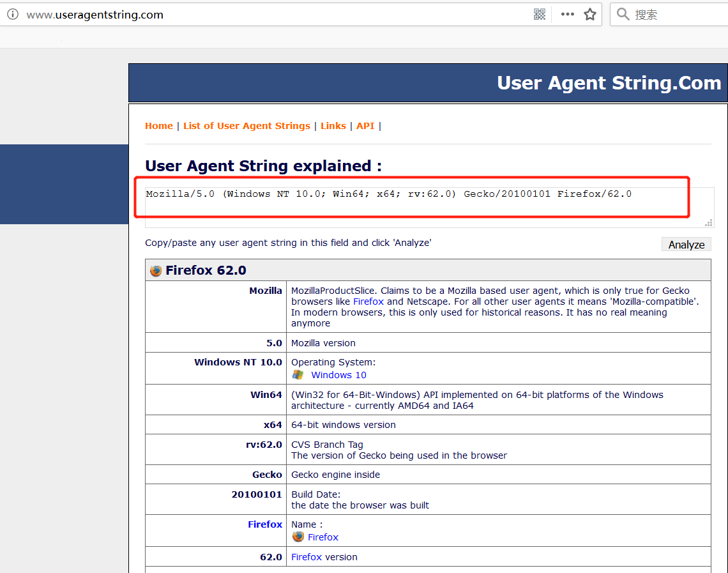
Task: Select the 'rv:62.0' label cell
Action: (x=216, y=450)
